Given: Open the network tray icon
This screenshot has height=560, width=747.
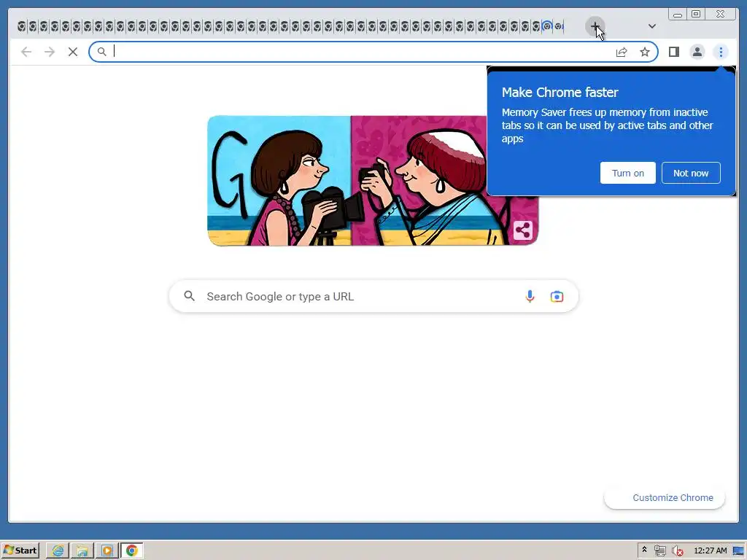Looking at the screenshot, I should [x=659, y=551].
